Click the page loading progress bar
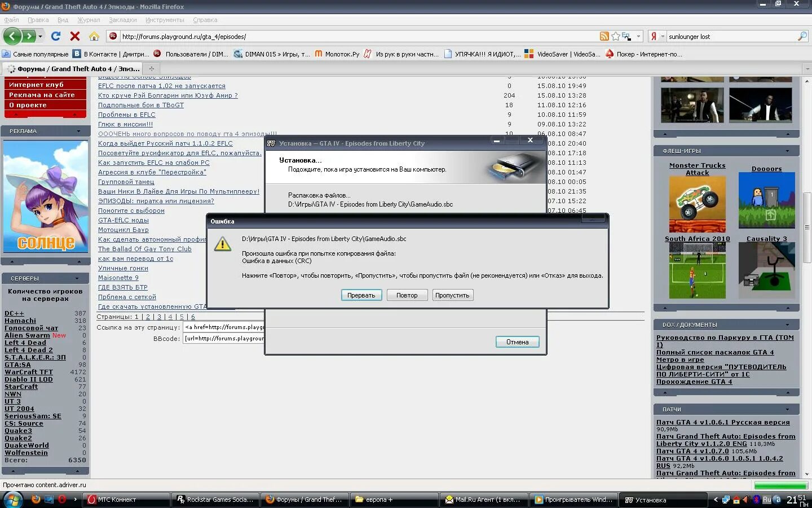The height and width of the screenshot is (508, 812). tap(780, 485)
